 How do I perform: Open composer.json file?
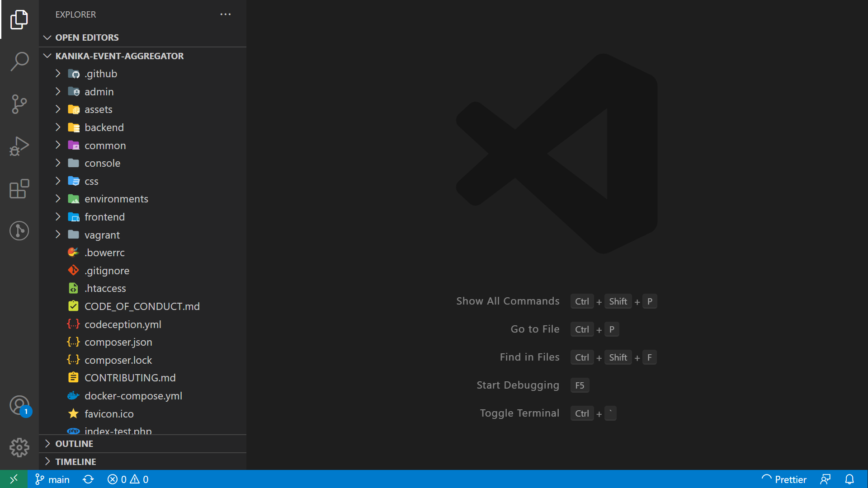pos(143,342)
